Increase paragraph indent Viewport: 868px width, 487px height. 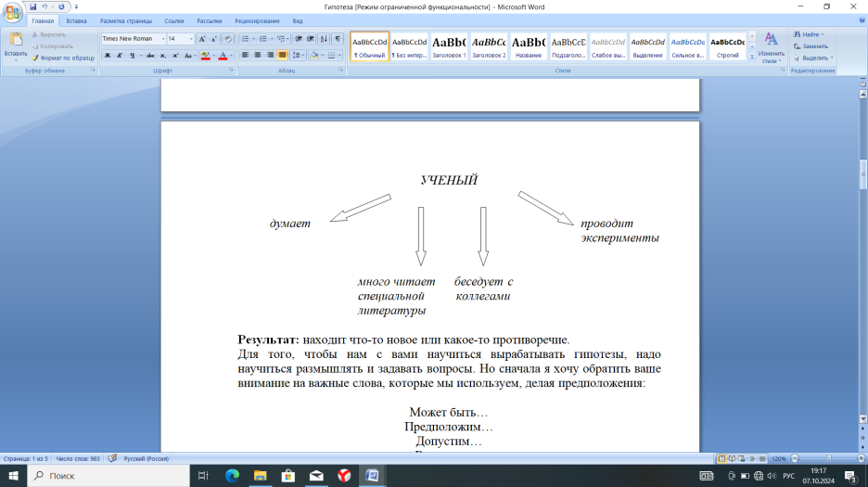[x=311, y=39]
